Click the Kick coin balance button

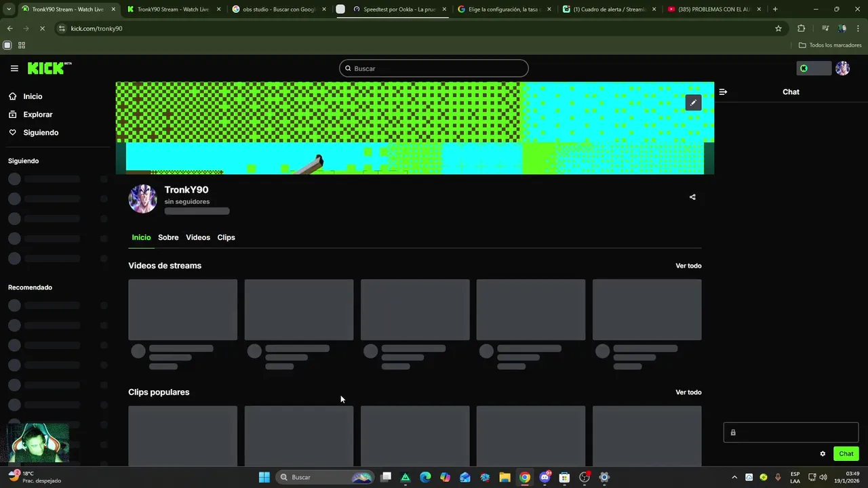coord(814,68)
